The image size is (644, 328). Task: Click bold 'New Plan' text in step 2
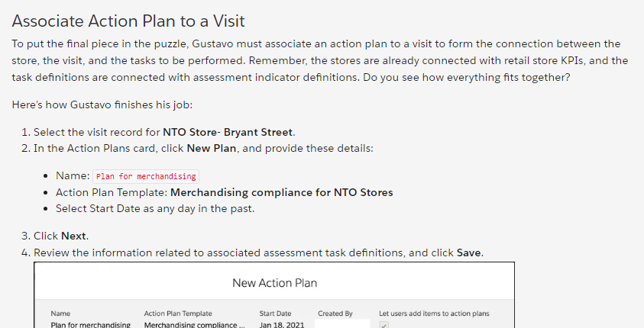(x=212, y=149)
